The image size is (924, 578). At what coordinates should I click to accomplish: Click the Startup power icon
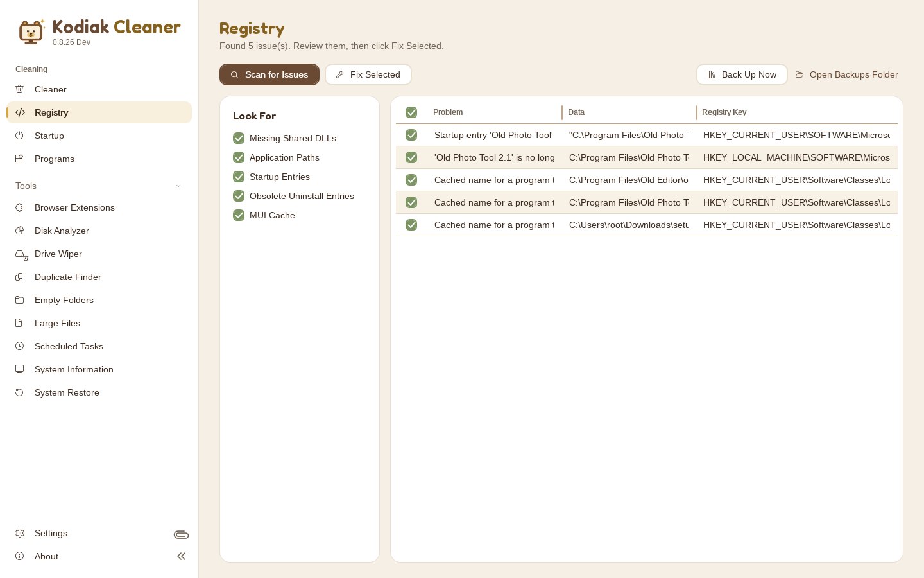tap(20, 136)
